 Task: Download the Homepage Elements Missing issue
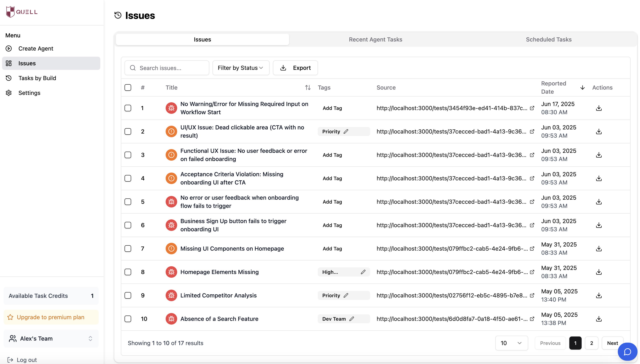coord(598,272)
